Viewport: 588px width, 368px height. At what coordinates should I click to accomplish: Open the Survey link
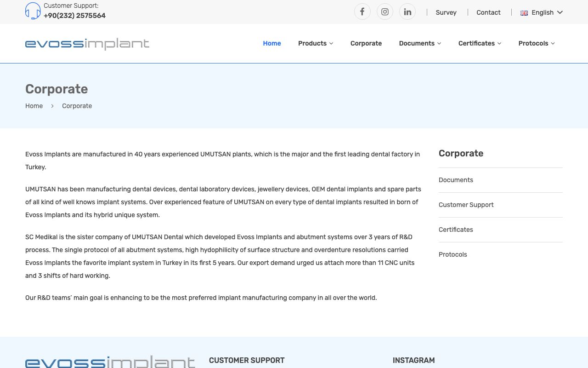(446, 12)
